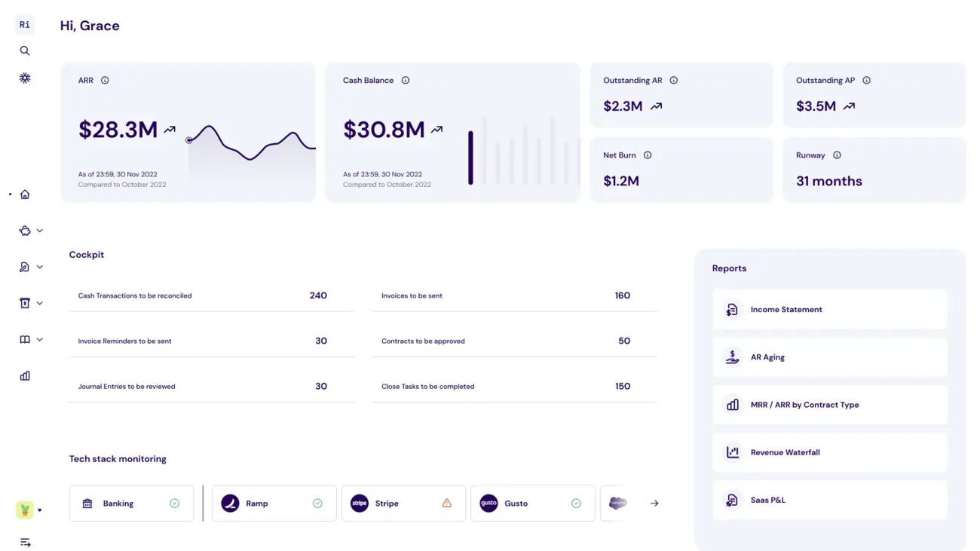Click the Runway info icon

(837, 155)
